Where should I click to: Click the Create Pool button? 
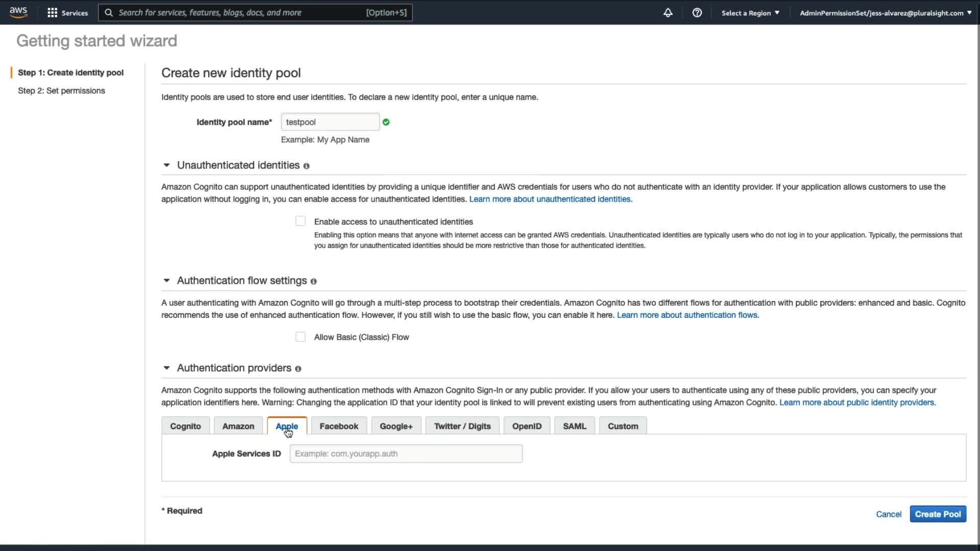pos(938,514)
